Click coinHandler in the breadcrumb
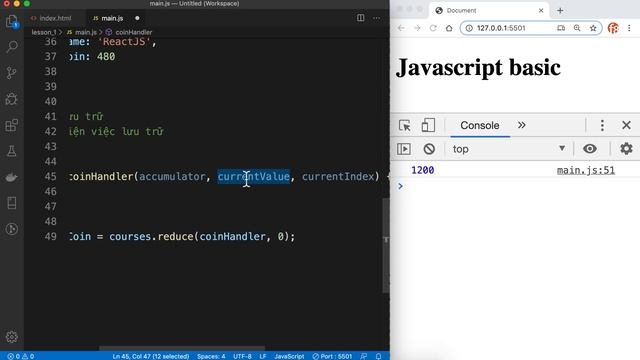This screenshot has height=360, width=640. tap(133, 32)
